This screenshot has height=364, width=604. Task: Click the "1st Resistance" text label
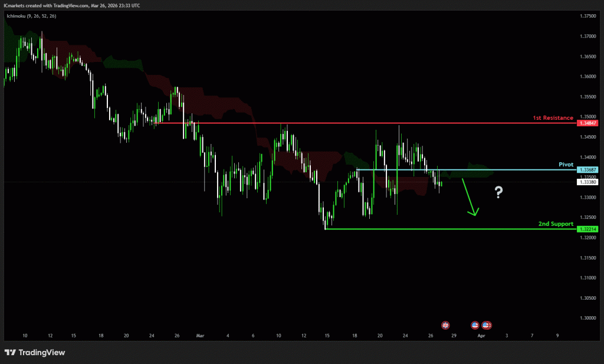coord(553,118)
